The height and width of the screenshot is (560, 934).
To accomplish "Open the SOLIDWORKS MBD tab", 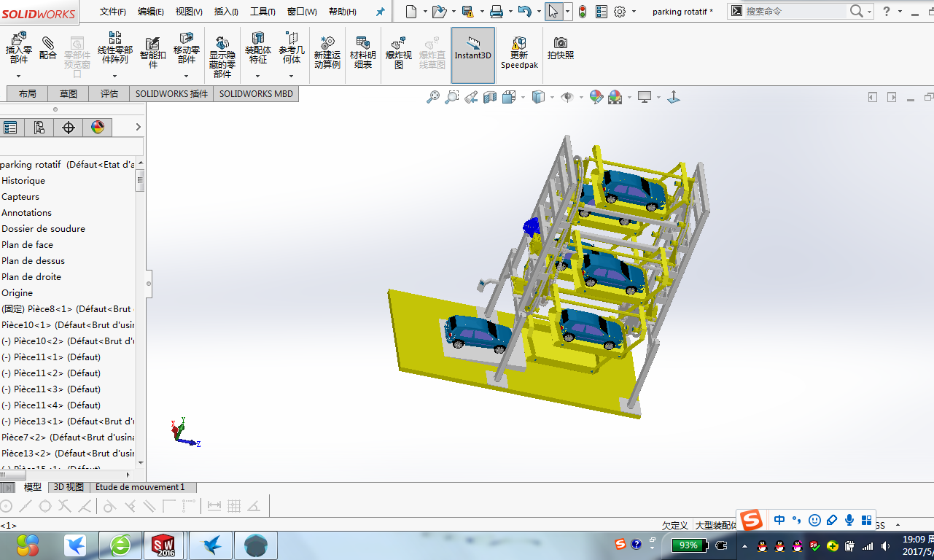I will coord(256,93).
